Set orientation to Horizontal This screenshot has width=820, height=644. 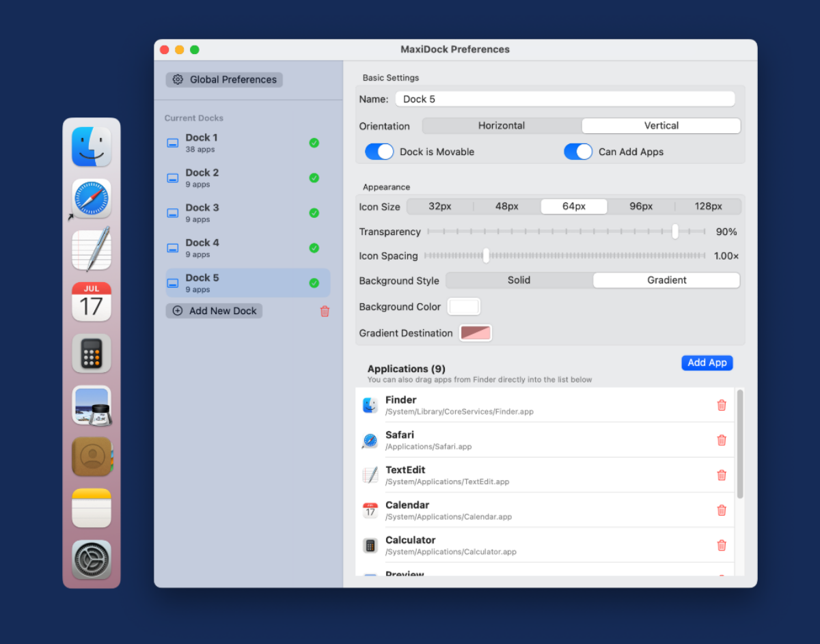(x=502, y=126)
